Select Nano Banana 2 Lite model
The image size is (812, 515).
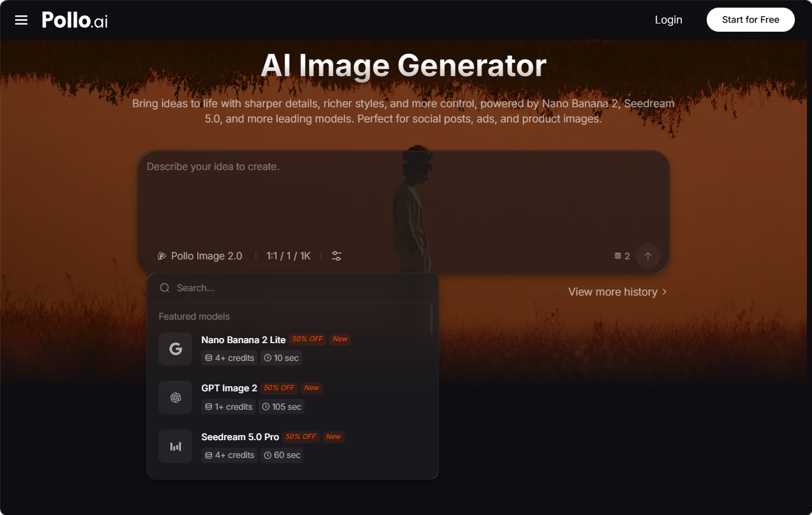[x=292, y=349]
